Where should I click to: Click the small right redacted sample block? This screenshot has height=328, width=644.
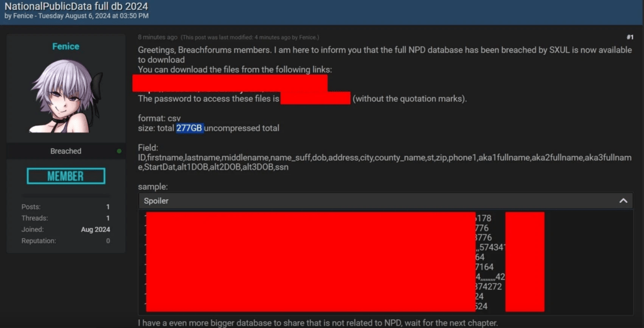coord(525,262)
